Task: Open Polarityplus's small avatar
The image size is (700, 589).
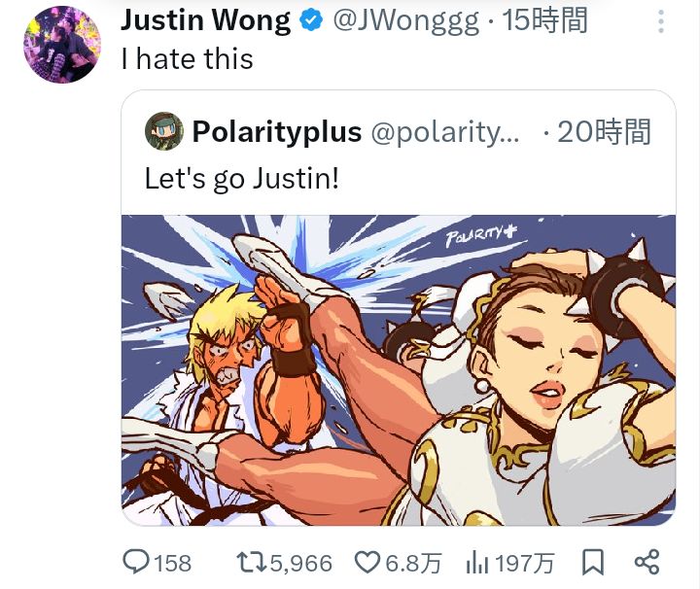Action: (164, 131)
